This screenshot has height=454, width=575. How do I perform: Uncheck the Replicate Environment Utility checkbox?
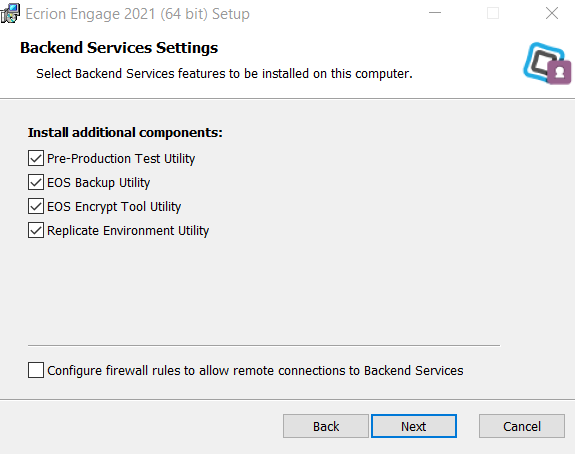(36, 230)
